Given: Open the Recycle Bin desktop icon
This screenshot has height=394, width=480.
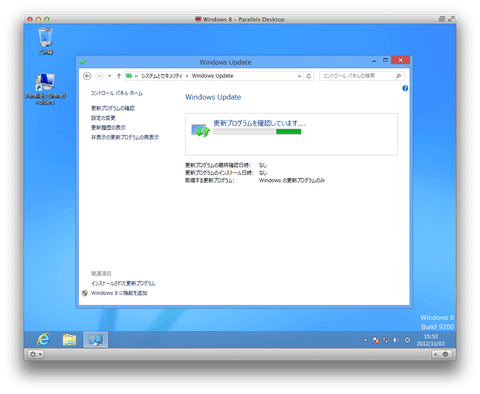Looking at the screenshot, I should click(45, 41).
